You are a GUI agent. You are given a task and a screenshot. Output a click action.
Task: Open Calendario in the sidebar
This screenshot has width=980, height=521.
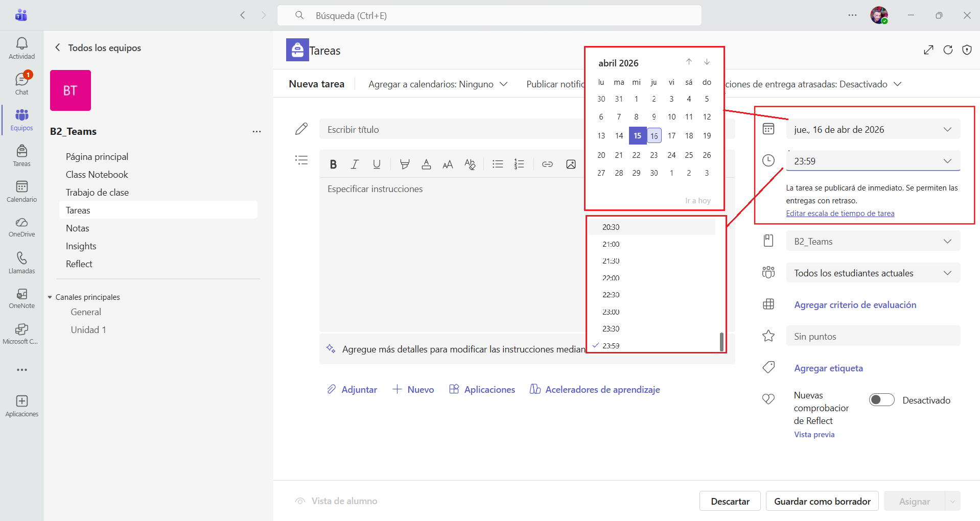pyautogui.click(x=21, y=192)
